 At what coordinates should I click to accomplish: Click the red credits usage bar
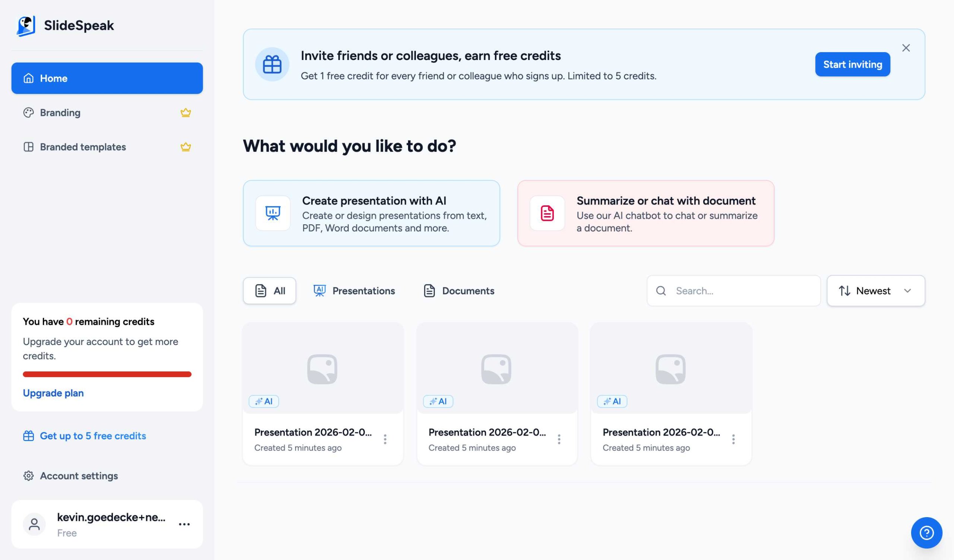(107, 374)
